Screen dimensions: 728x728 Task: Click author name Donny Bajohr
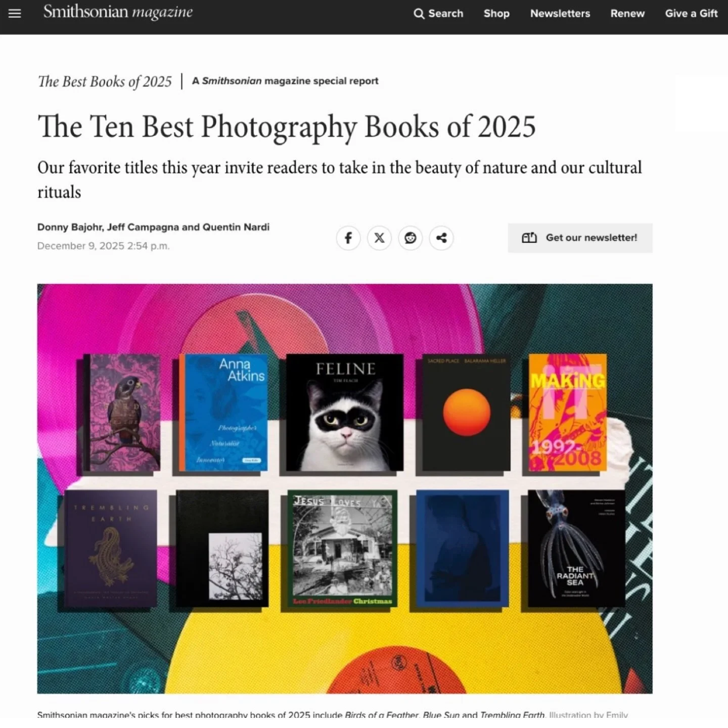click(x=70, y=227)
